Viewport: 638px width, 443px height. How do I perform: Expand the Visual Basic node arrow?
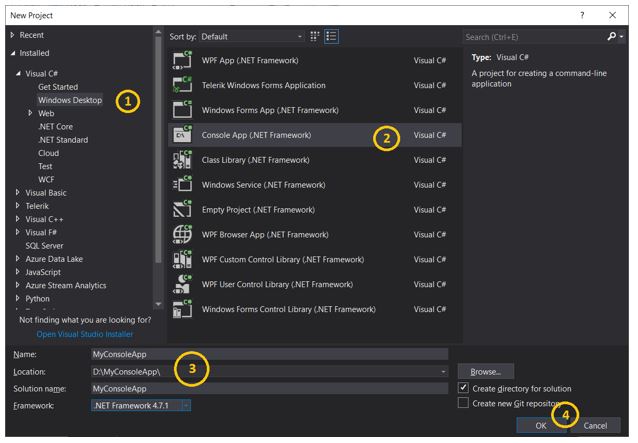17,192
